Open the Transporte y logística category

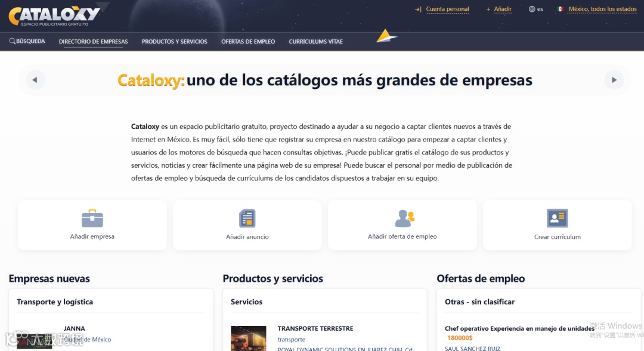[x=55, y=301]
